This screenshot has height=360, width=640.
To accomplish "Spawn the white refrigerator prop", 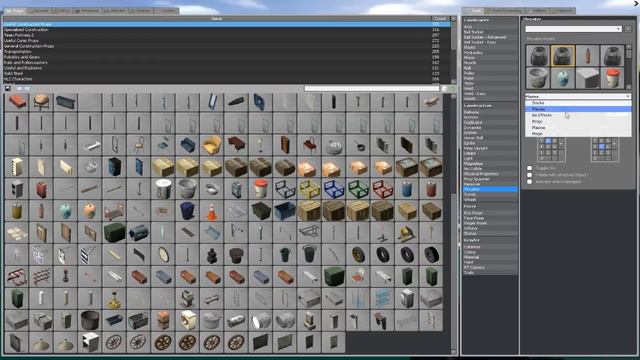I will coord(407,299).
